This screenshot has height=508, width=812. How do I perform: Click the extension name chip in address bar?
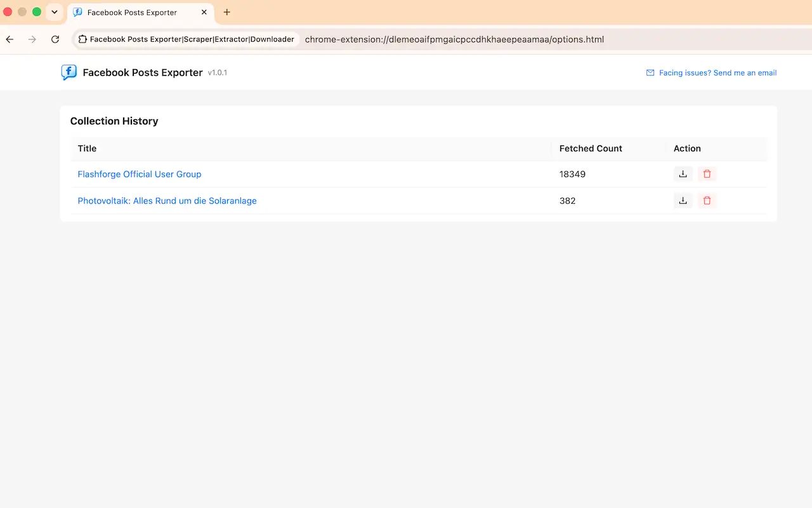(x=187, y=39)
